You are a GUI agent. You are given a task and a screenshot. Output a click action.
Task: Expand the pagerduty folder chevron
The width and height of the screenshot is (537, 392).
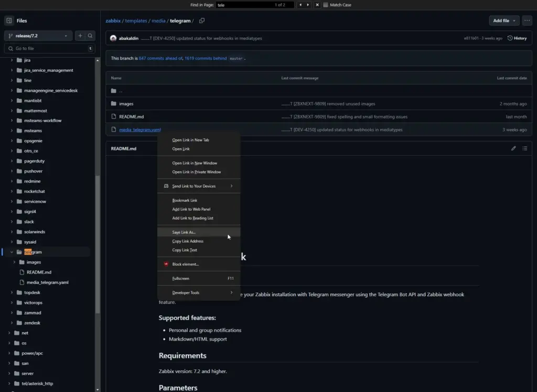(x=12, y=161)
